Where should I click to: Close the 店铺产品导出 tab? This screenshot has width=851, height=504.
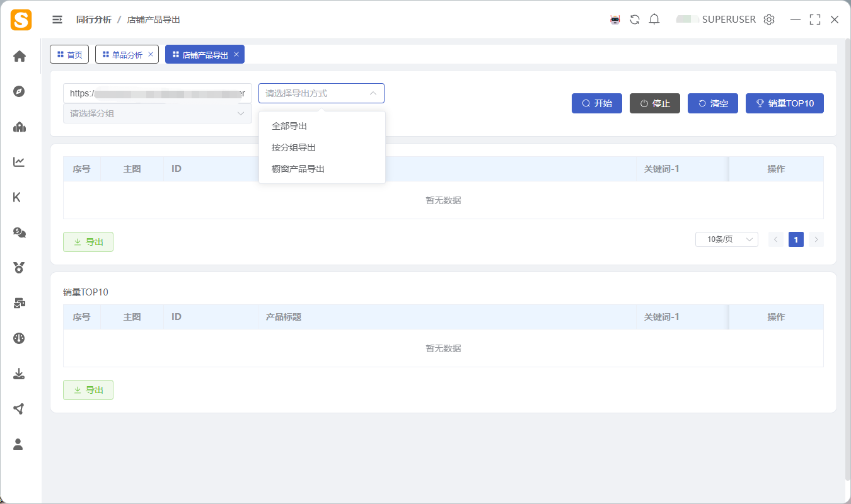click(x=236, y=54)
